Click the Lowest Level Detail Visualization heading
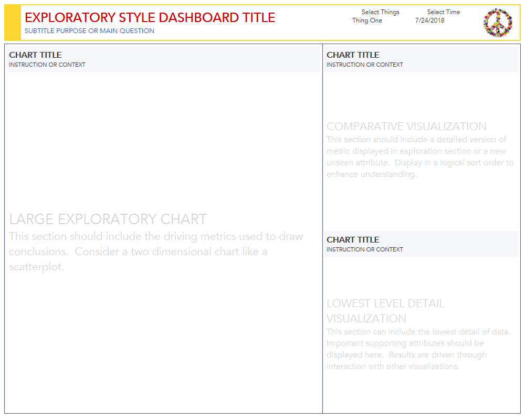This screenshot has height=420, width=525. pyautogui.click(x=385, y=311)
